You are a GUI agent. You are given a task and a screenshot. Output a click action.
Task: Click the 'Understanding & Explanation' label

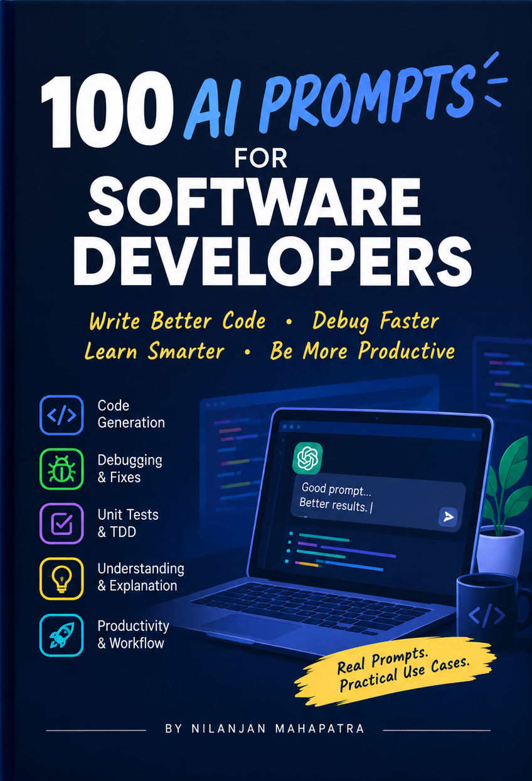click(x=141, y=577)
